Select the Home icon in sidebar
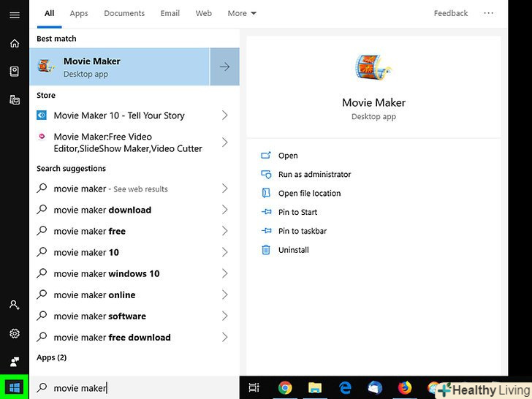 pos(14,43)
